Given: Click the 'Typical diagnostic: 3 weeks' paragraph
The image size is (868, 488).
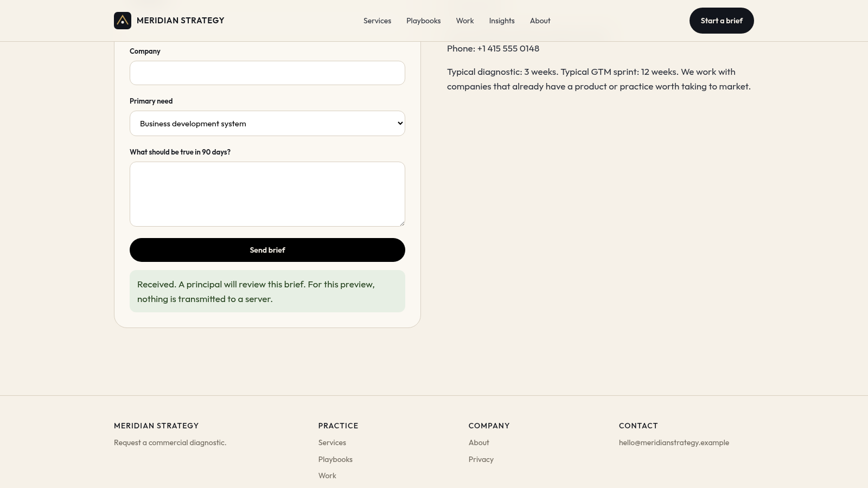Looking at the screenshot, I should coord(599,79).
